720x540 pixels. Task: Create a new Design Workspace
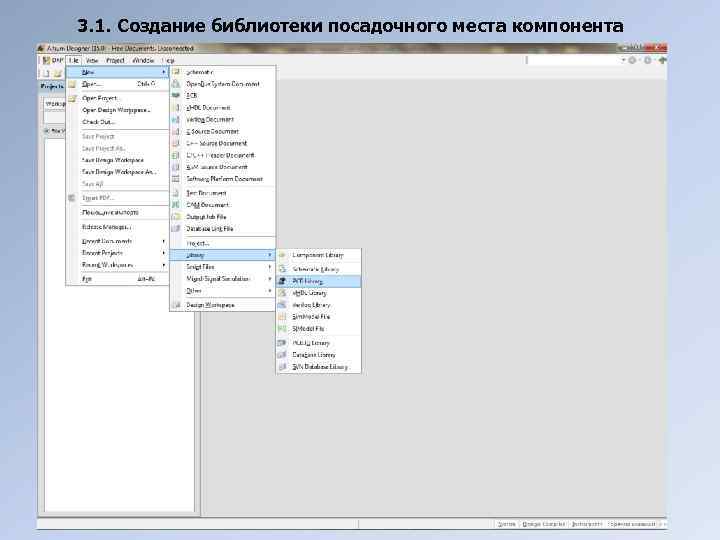(223, 305)
